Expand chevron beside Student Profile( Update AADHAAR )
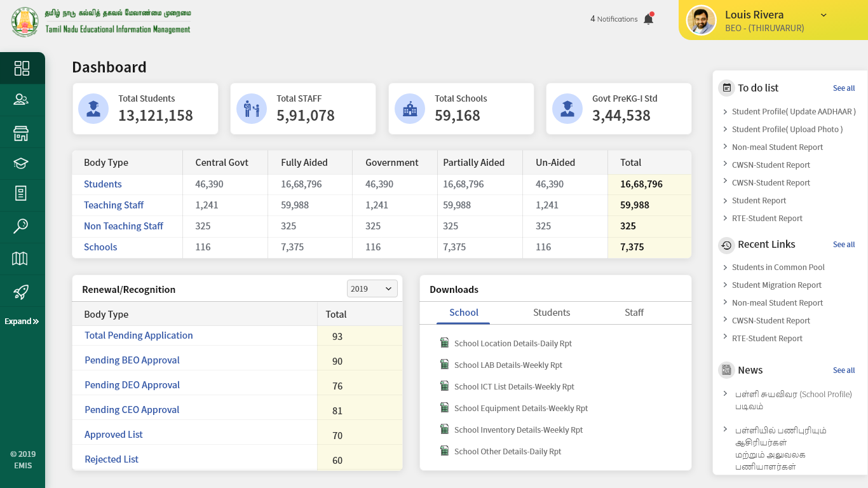Image resolution: width=868 pixels, height=488 pixels. coord(725,111)
